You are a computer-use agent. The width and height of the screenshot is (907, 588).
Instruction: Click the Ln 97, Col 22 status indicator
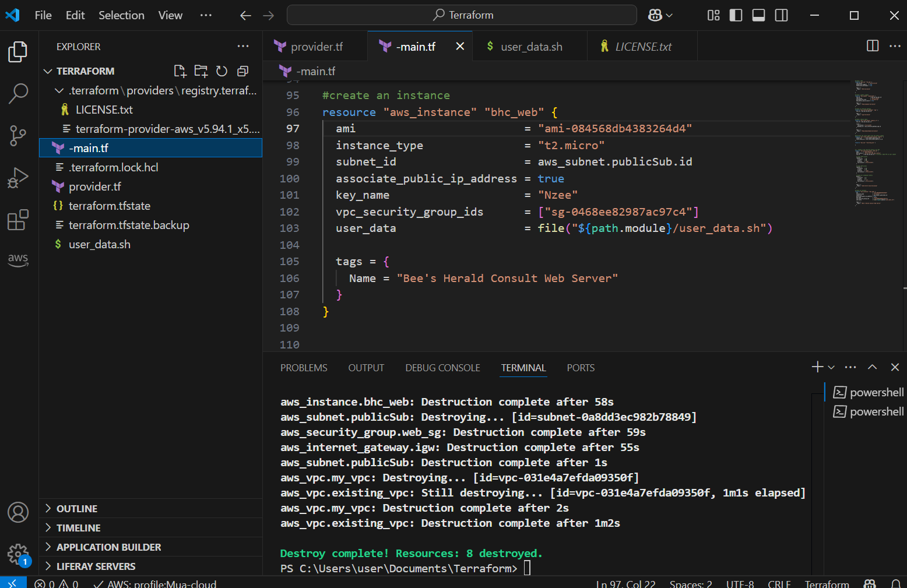[x=625, y=583]
